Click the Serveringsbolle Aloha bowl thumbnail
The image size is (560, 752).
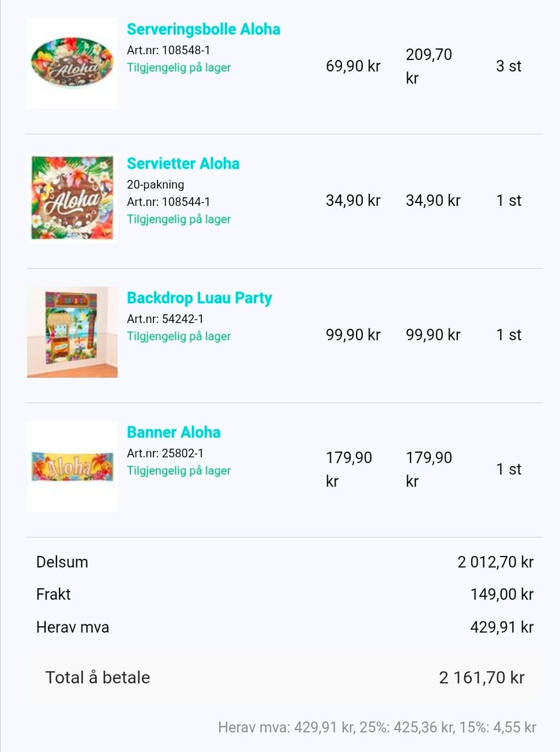72,63
